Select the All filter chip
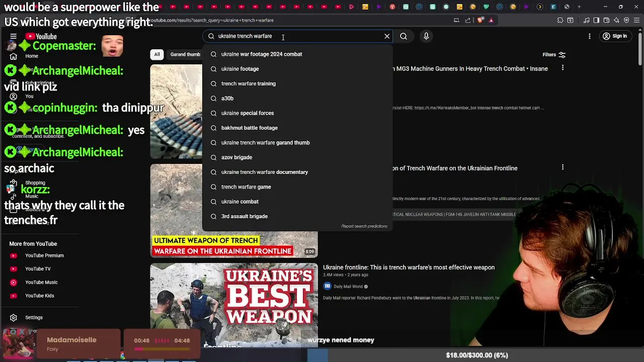The width and height of the screenshot is (644, 362). 157,54
